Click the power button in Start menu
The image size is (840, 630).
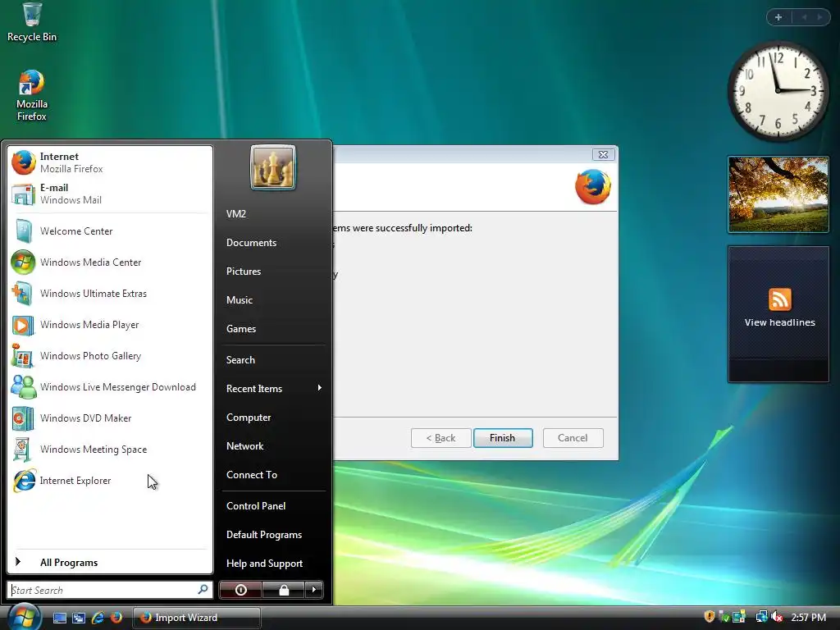240,590
